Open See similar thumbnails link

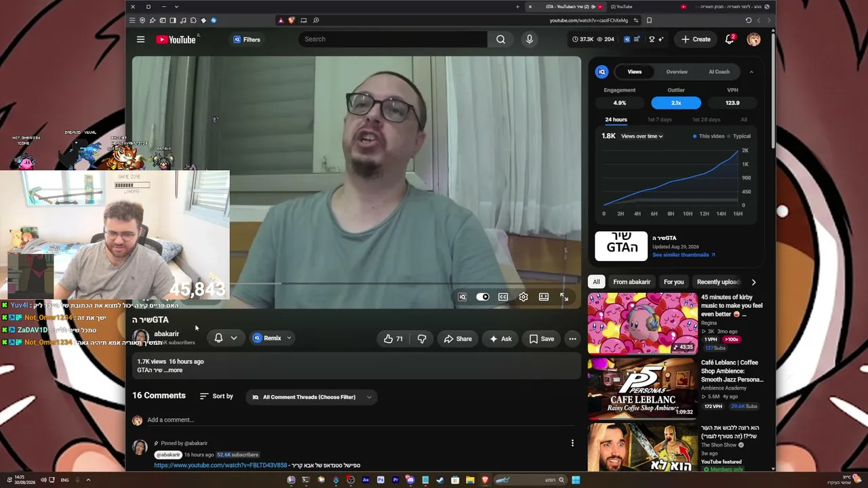click(x=684, y=255)
